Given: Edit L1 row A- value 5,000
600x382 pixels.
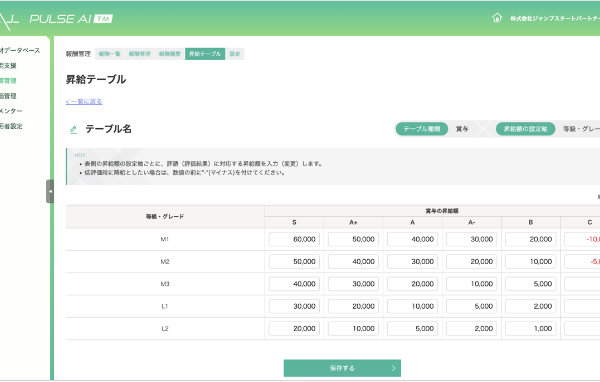Looking at the screenshot, I should (471, 306).
